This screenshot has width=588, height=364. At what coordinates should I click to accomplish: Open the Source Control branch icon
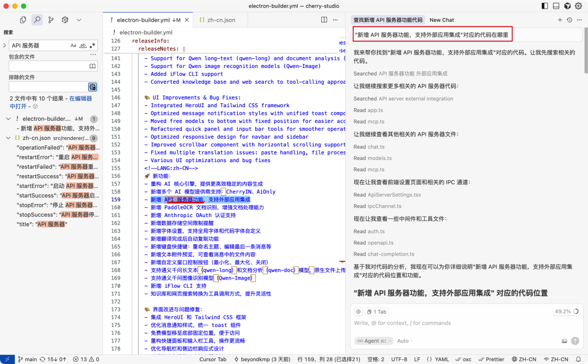pyautogui.click(x=51, y=20)
